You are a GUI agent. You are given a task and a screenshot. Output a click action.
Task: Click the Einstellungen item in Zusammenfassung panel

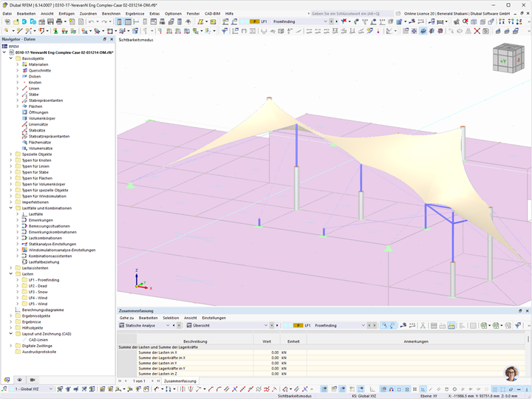214,318
